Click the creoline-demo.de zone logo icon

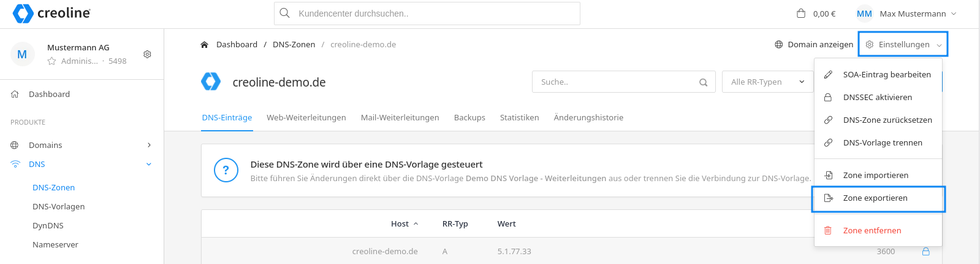pyautogui.click(x=211, y=82)
